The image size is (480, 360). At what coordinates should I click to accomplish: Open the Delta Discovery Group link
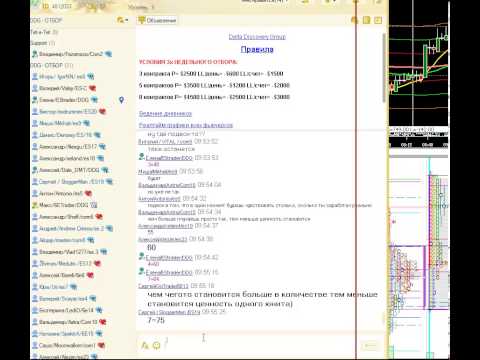pos(257,37)
